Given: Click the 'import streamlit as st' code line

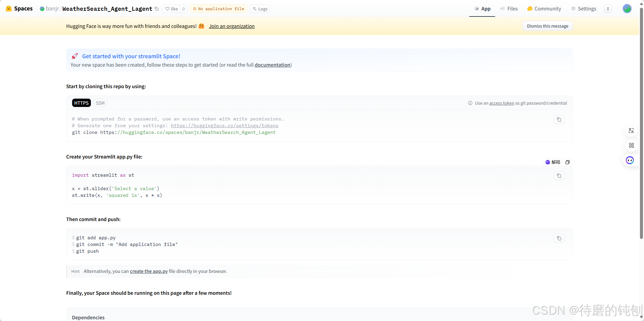Looking at the screenshot, I should 103,175.
